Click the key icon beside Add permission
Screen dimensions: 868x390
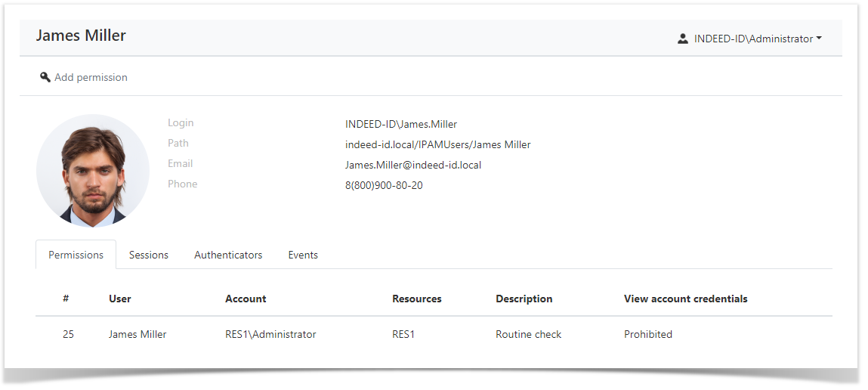coord(45,77)
